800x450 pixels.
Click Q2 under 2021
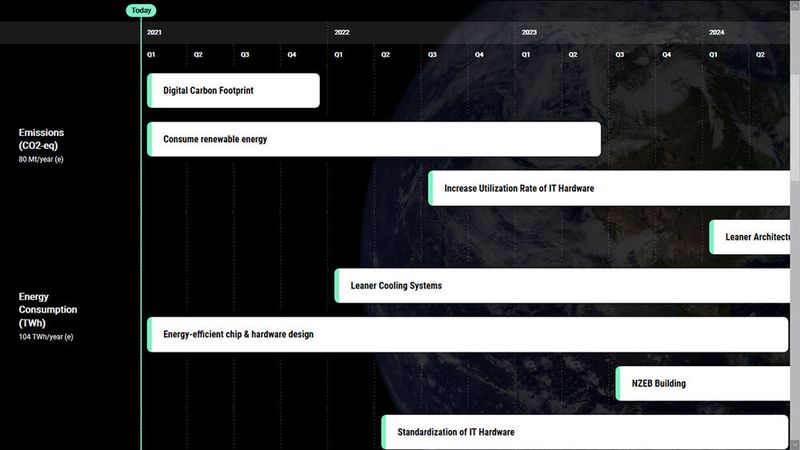pos(198,55)
